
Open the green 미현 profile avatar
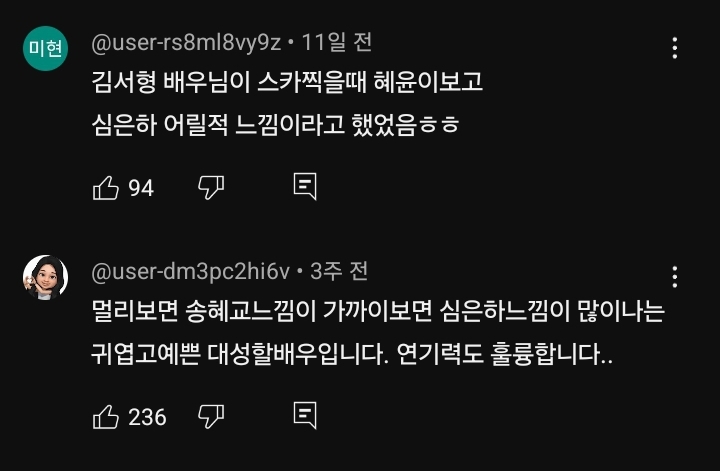(x=45, y=48)
